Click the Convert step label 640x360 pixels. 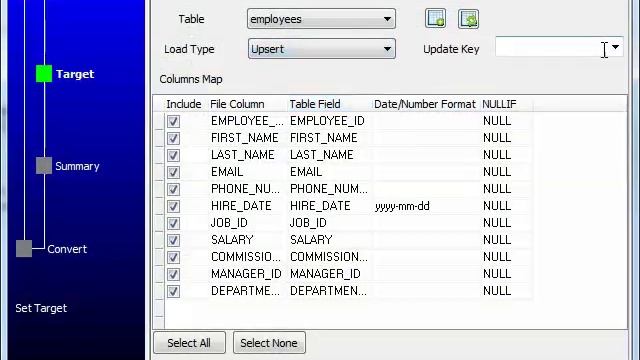[x=67, y=249]
